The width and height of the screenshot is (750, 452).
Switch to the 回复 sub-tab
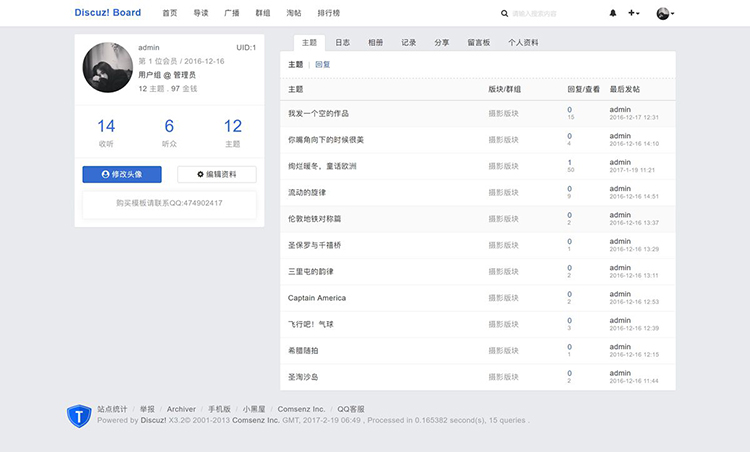pyautogui.click(x=322, y=64)
